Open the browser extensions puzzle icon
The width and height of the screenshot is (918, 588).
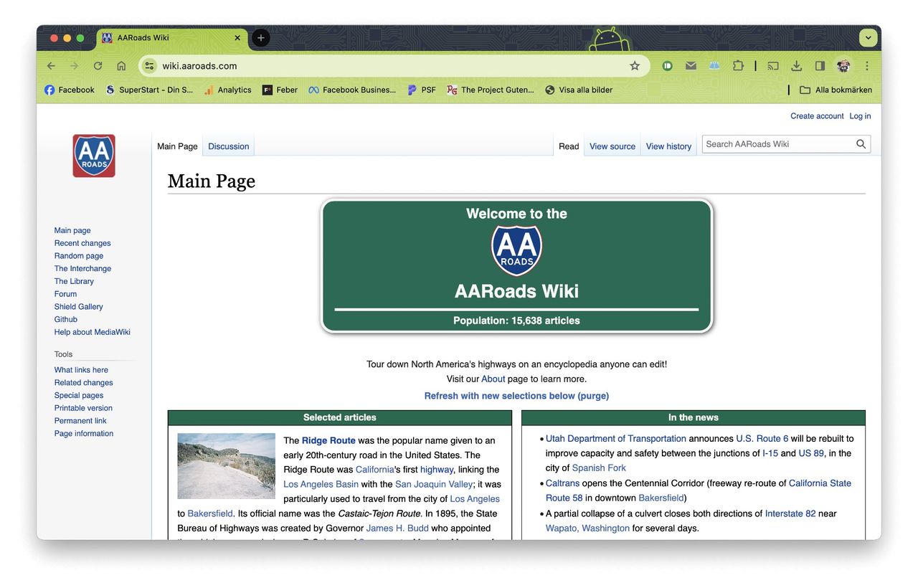(x=738, y=65)
